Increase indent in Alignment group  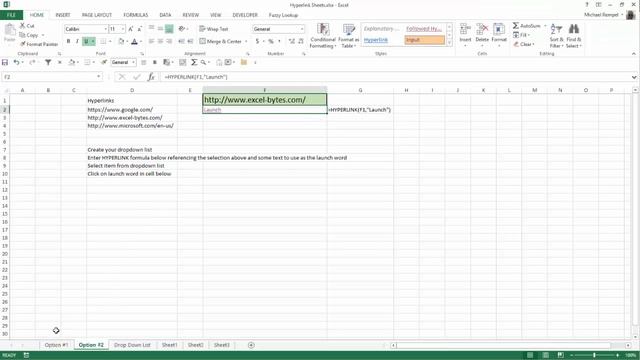click(x=190, y=41)
